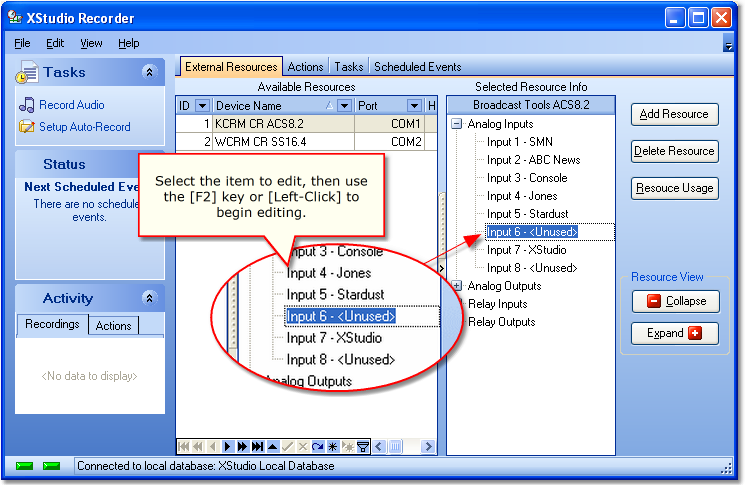Open the Port column filter dropdown
This screenshot has height=487, width=745.
coord(414,105)
